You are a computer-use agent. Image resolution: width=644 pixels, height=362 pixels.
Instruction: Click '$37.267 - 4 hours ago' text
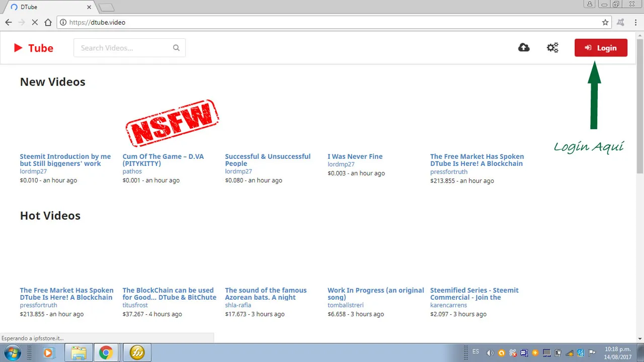click(x=152, y=314)
